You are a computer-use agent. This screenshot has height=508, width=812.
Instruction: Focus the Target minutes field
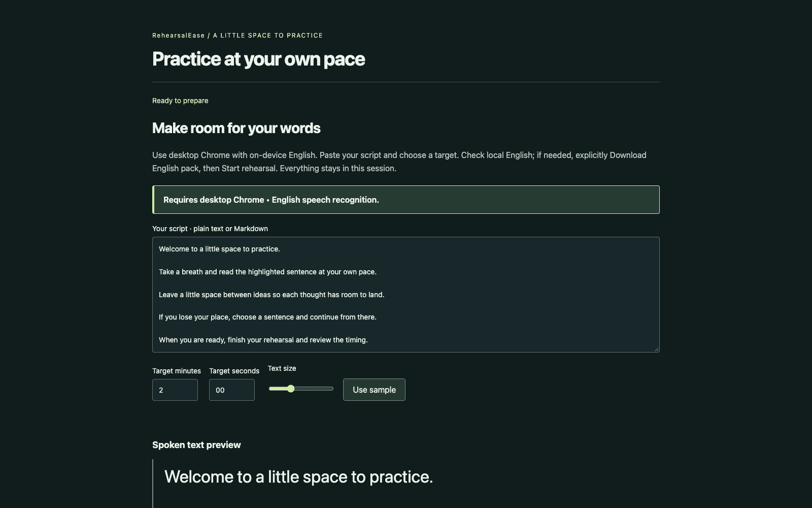175,390
